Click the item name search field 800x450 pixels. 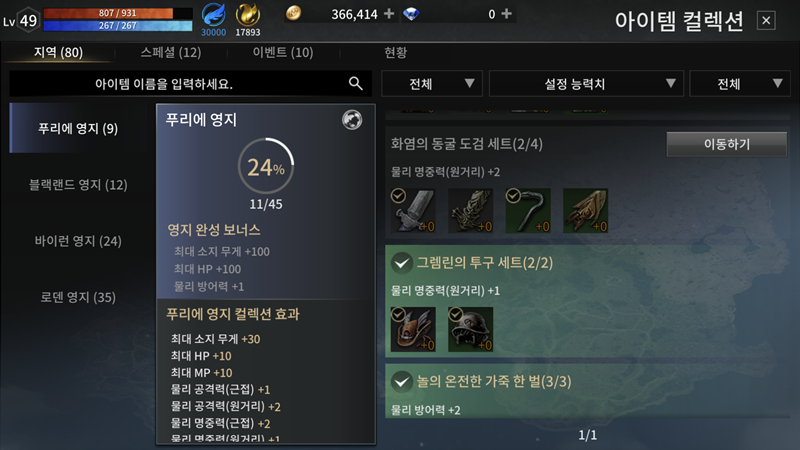click(190, 84)
